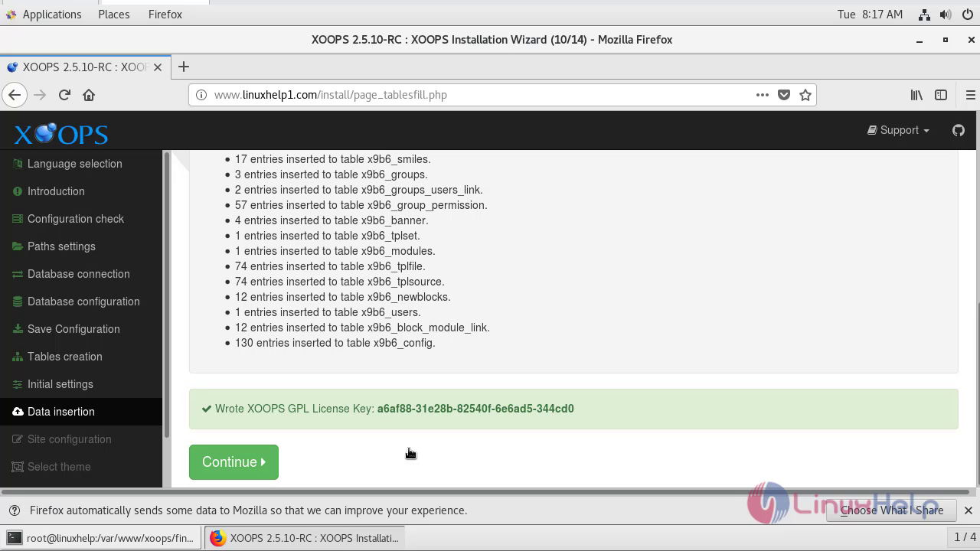Screen dimensions: 980x551
Task: Open the power menu icon in top panel
Action: pyautogui.click(x=967, y=15)
